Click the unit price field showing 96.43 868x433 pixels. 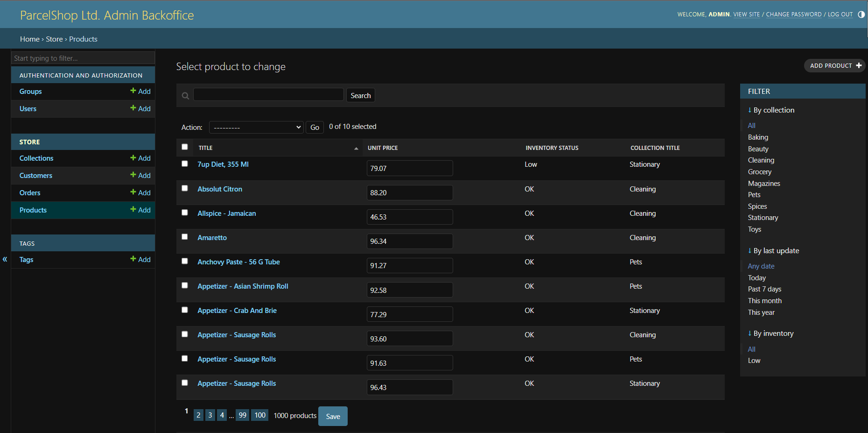pos(410,387)
